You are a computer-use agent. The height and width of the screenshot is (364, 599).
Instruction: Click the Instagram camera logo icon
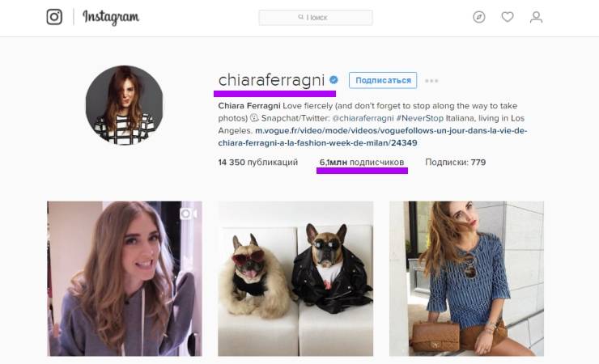54,17
